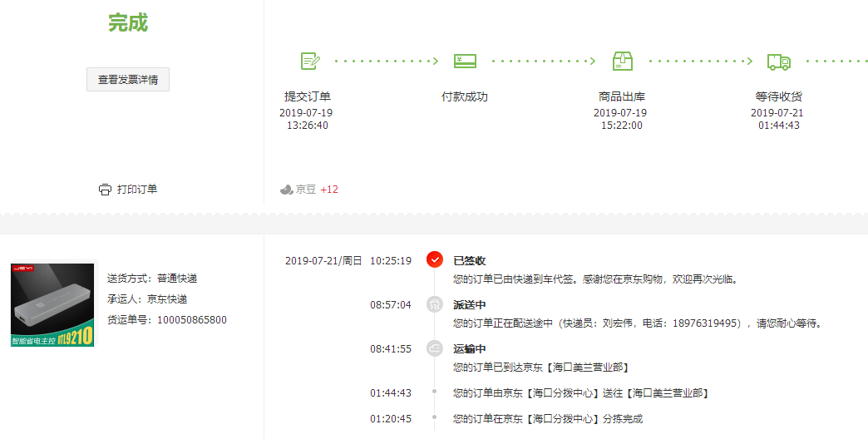Click the 等待收货 delivery truck icon

click(779, 62)
